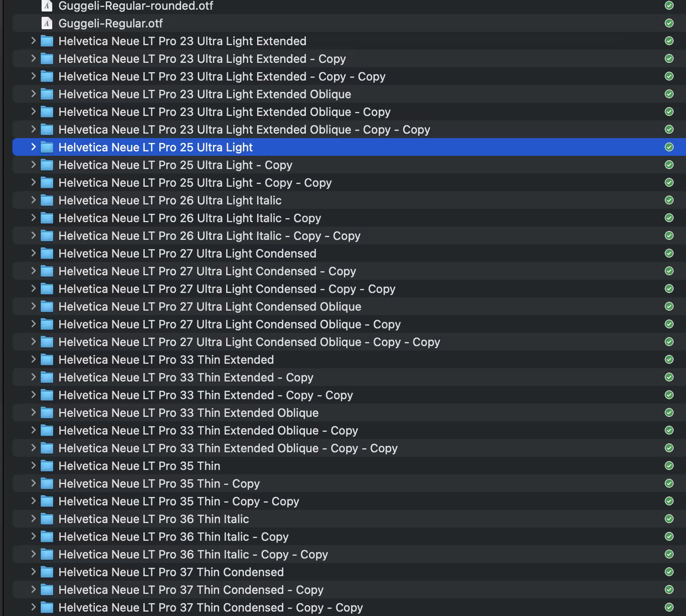This screenshot has height=616, width=686.
Task: Click folder icon for 27 Ultra Light Condensed - Copy
Action: 47,271
